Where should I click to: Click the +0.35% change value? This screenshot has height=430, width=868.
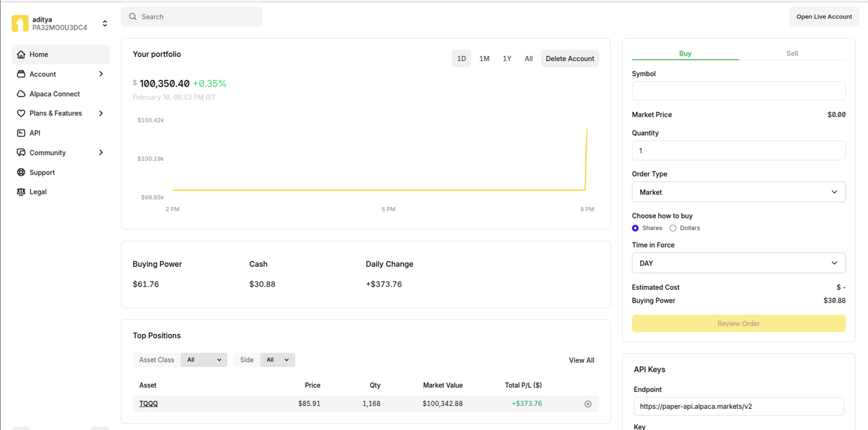click(x=210, y=84)
